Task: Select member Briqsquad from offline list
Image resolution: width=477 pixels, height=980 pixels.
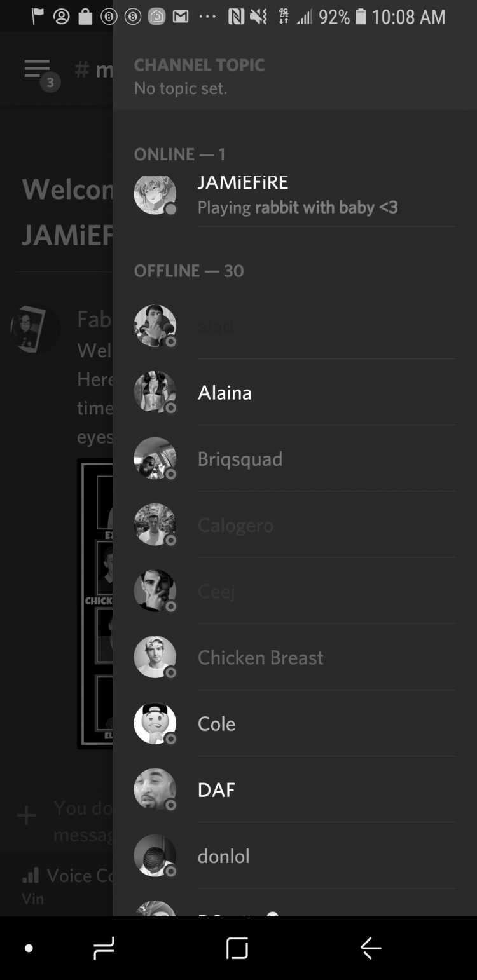Action: tap(294, 458)
